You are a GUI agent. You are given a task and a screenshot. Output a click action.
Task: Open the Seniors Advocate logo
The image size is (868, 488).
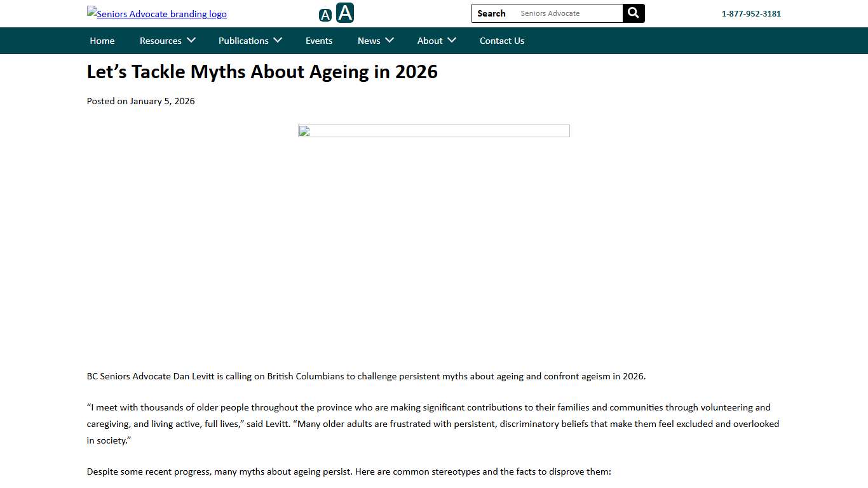click(x=156, y=13)
